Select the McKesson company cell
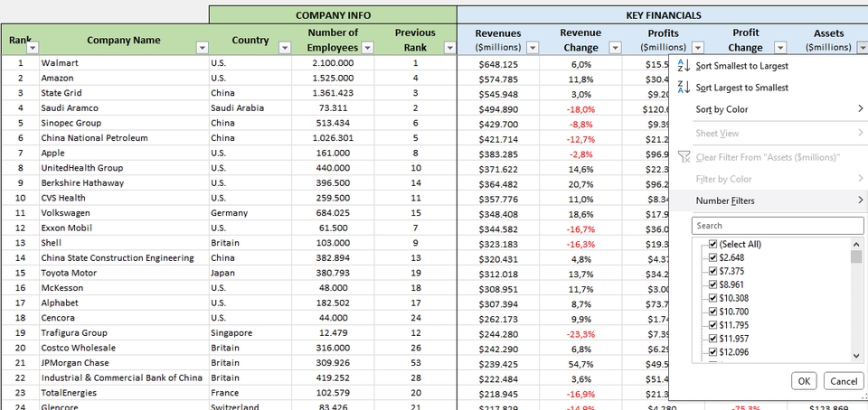Screen dimensions: 868x410 [x=124, y=288]
